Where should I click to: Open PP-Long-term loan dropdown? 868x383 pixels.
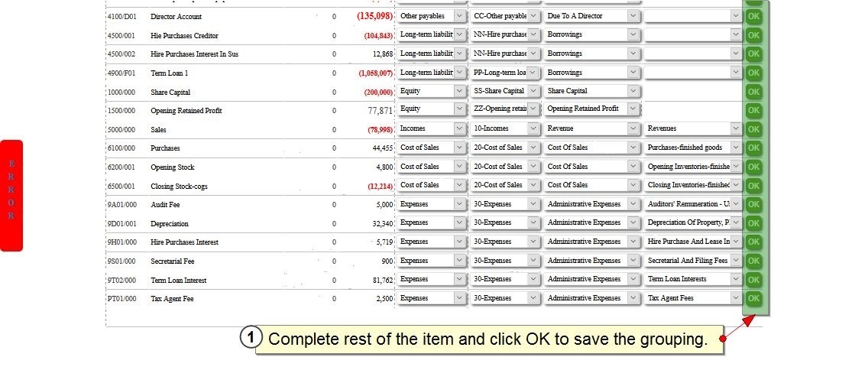tap(505, 72)
